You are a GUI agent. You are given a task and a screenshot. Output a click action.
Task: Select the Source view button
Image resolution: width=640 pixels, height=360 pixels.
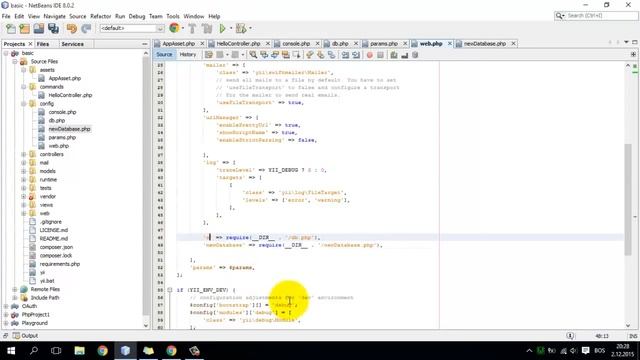click(164, 55)
